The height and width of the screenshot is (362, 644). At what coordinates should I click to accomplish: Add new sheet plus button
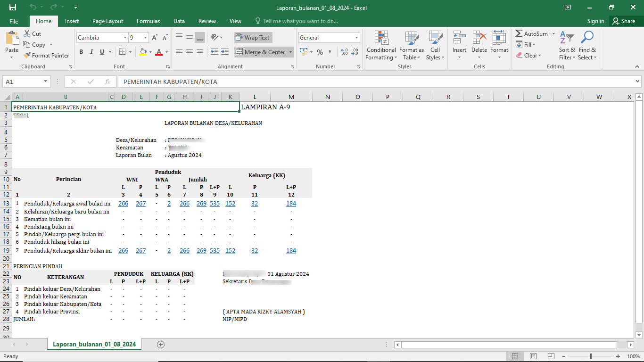pos(161,345)
